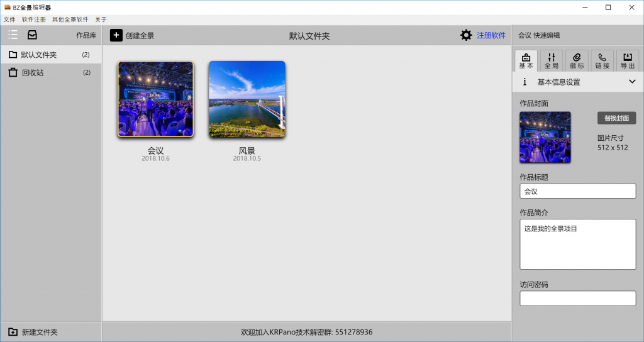Click the 访问密码 input field

[577, 298]
